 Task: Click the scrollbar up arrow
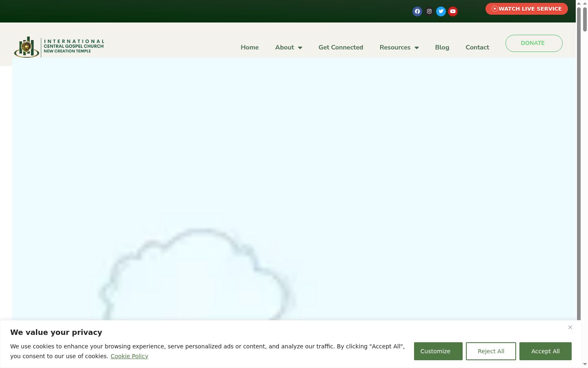coord(584,3)
